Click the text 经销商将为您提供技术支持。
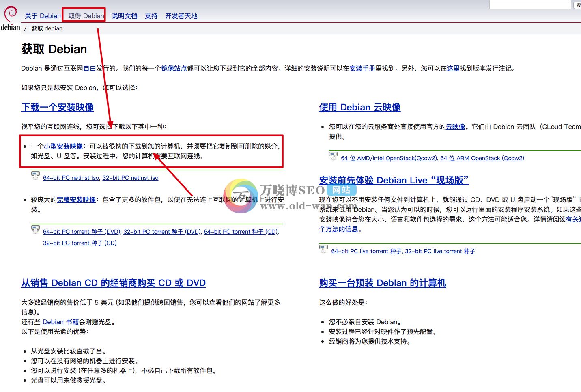This screenshot has height=392, width=581. point(371,341)
